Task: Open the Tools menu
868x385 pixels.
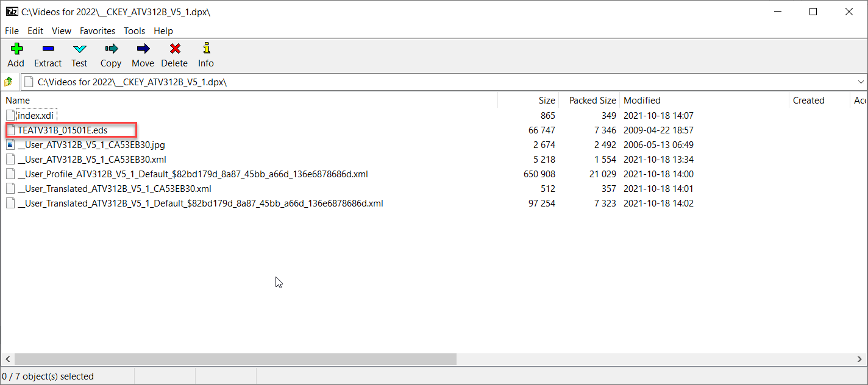Action: click(x=135, y=31)
